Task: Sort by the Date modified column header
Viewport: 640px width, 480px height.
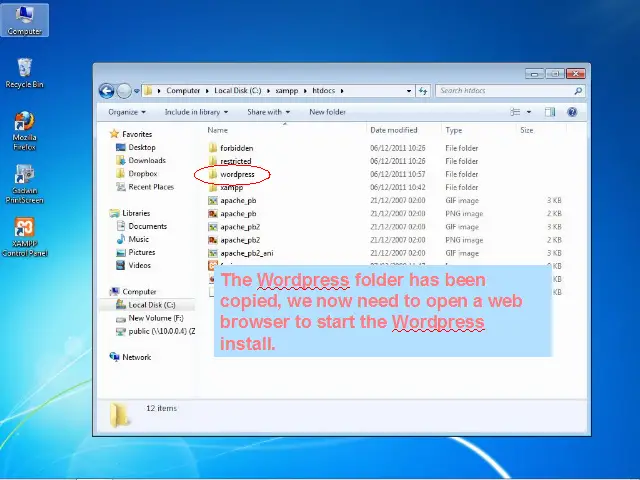Action: 393,130
